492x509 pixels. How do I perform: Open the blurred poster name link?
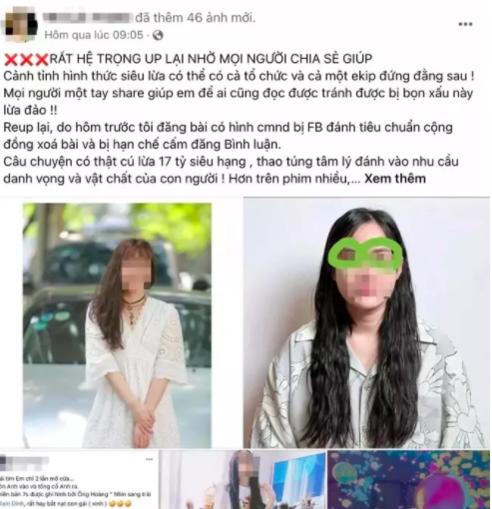pos(87,17)
